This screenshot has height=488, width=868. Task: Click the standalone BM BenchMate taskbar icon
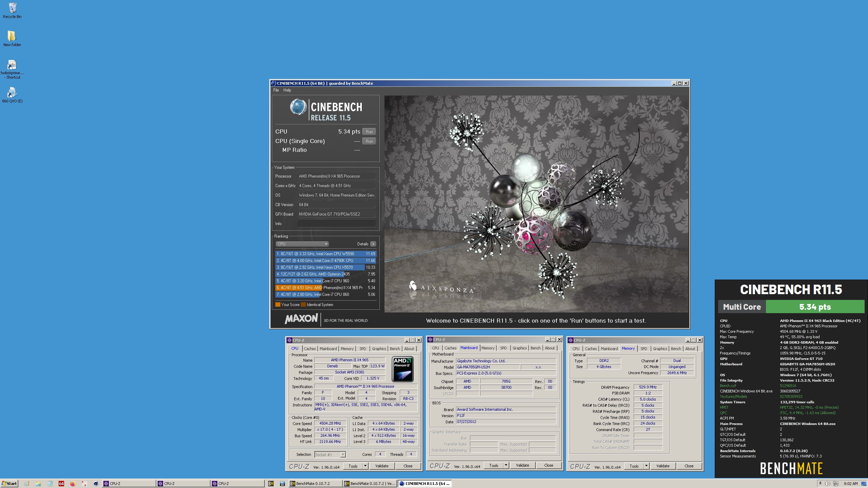271,484
